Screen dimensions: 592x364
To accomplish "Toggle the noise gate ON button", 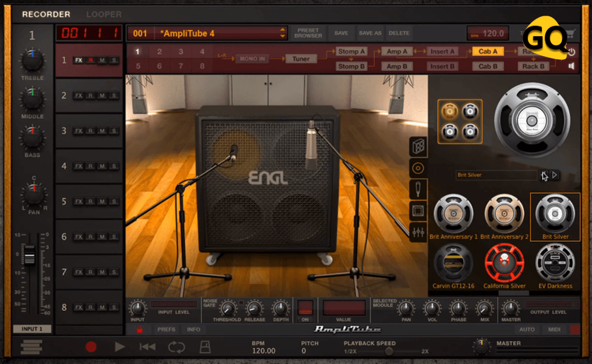I will point(305,311).
